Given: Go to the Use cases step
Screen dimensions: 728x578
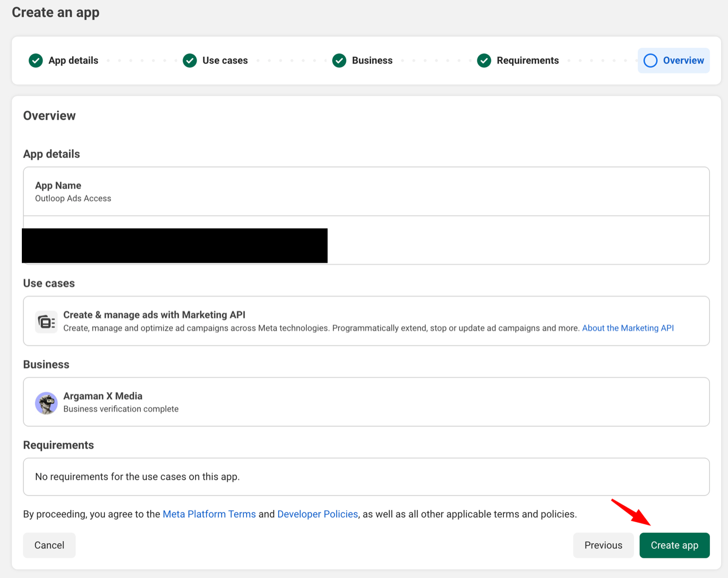Looking at the screenshot, I should pyautogui.click(x=215, y=61).
